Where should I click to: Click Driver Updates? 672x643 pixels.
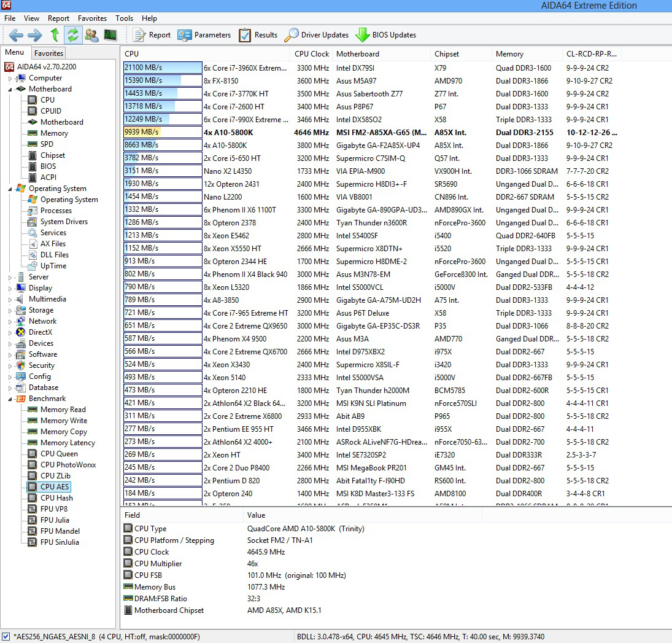317,35
